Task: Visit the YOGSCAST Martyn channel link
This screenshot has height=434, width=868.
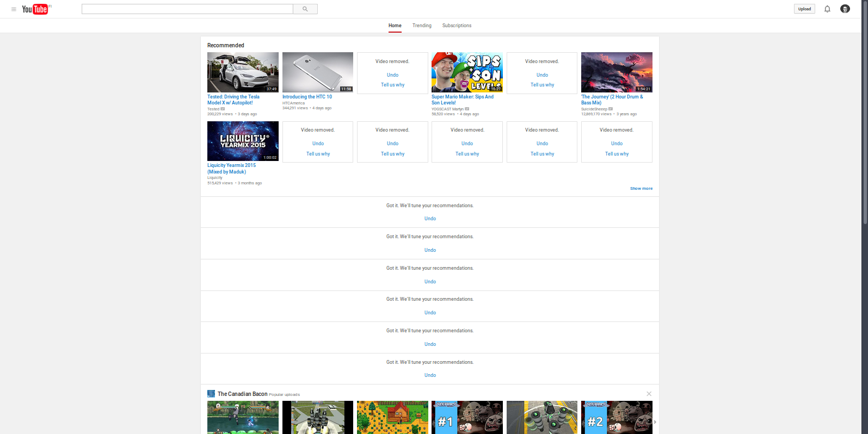Action: [447, 109]
